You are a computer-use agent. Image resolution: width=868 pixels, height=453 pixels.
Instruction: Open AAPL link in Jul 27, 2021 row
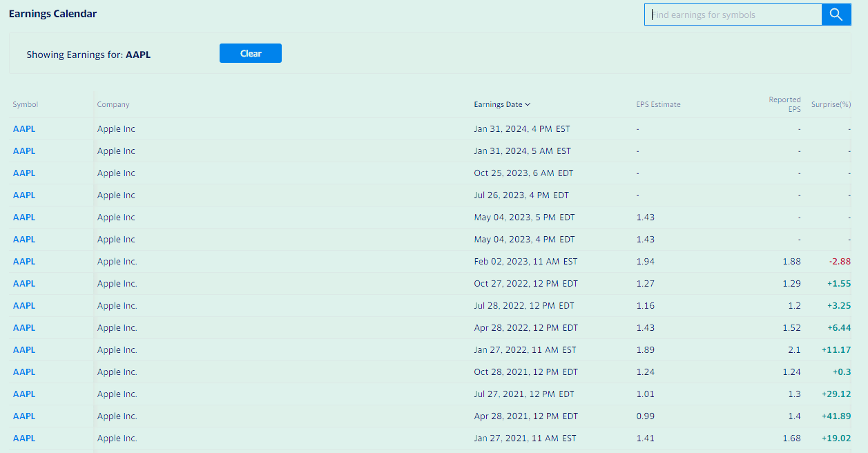pos(24,394)
